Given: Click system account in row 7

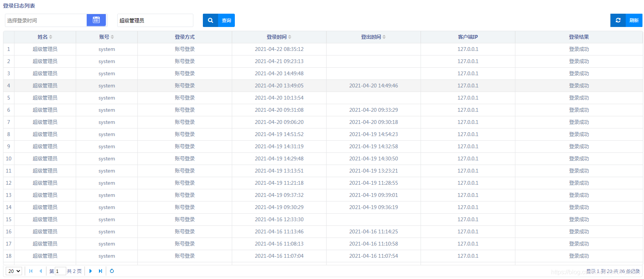Looking at the screenshot, I should coord(107,122).
